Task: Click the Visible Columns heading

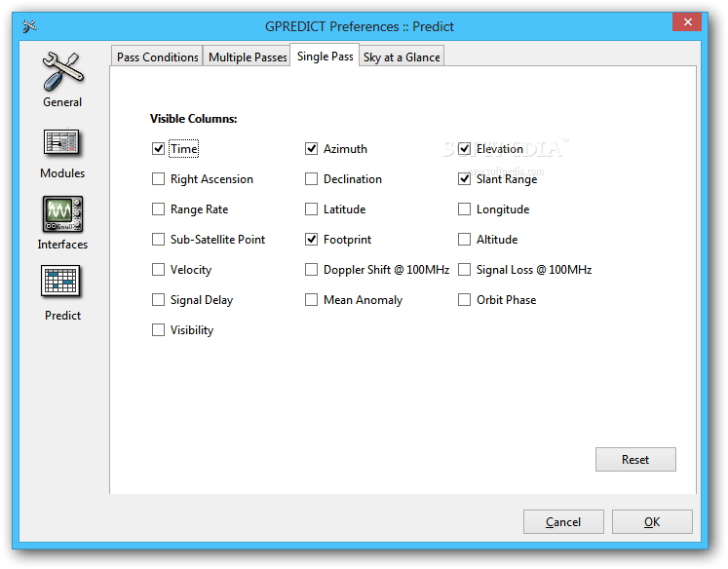Action: (193, 119)
